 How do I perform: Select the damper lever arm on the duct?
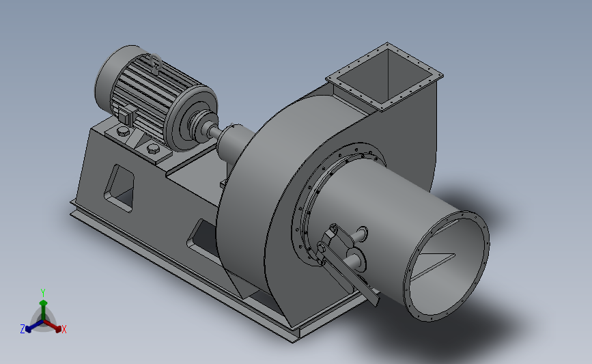(x=348, y=274)
